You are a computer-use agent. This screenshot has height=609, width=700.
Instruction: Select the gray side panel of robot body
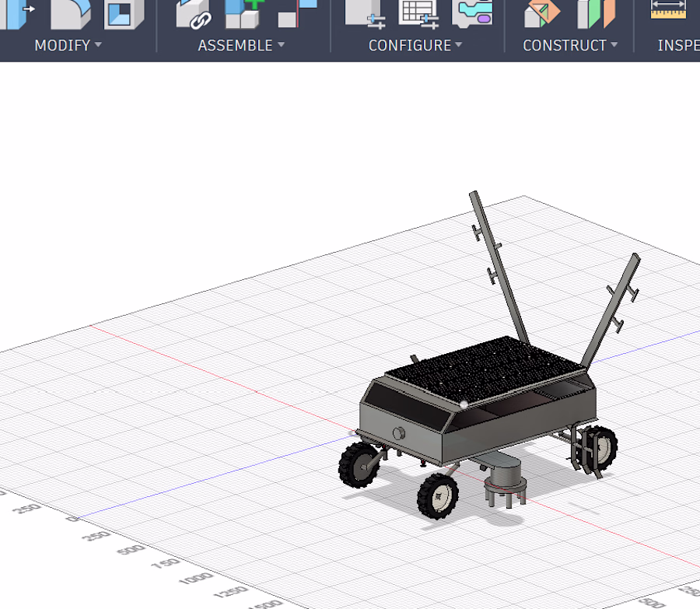tap(519, 426)
